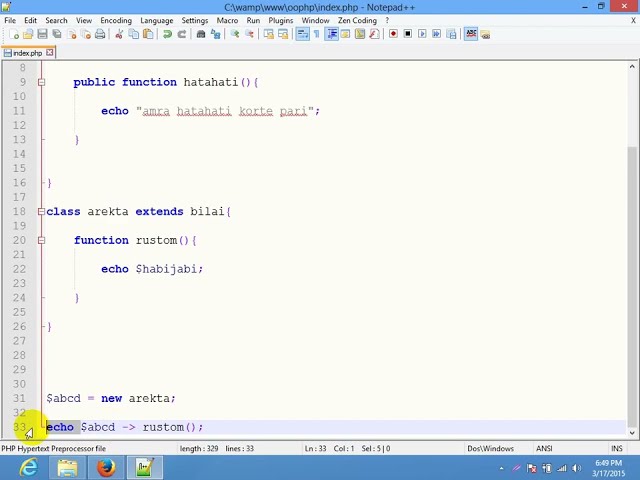Click 'arekta' on line 31
Viewport: 640px width, 480px height.
click(x=149, y=398)
